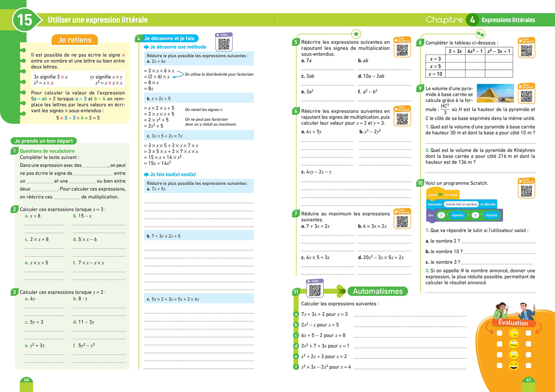Click the orange 'Evaluation' banner
Screen dimensions: 555x392
(x=513, y=323)
